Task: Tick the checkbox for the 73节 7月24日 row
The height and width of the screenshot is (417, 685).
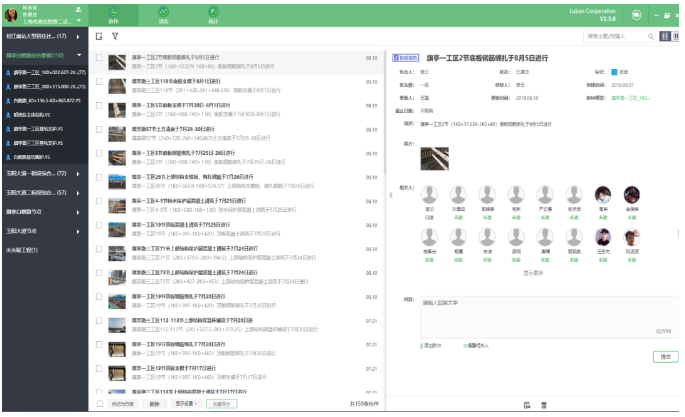Action: pyautogui.click(x=99, y=273)
